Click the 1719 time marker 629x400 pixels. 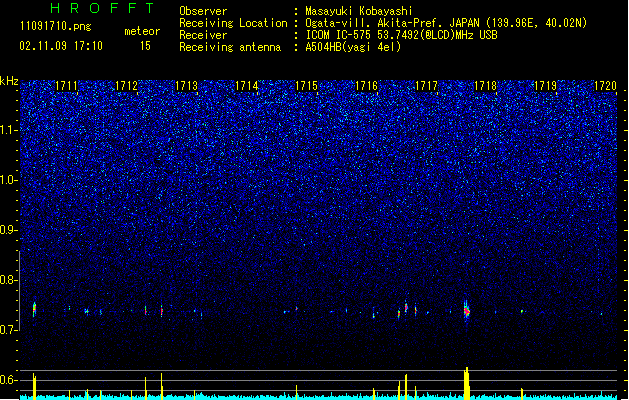[x=546, y=86]
